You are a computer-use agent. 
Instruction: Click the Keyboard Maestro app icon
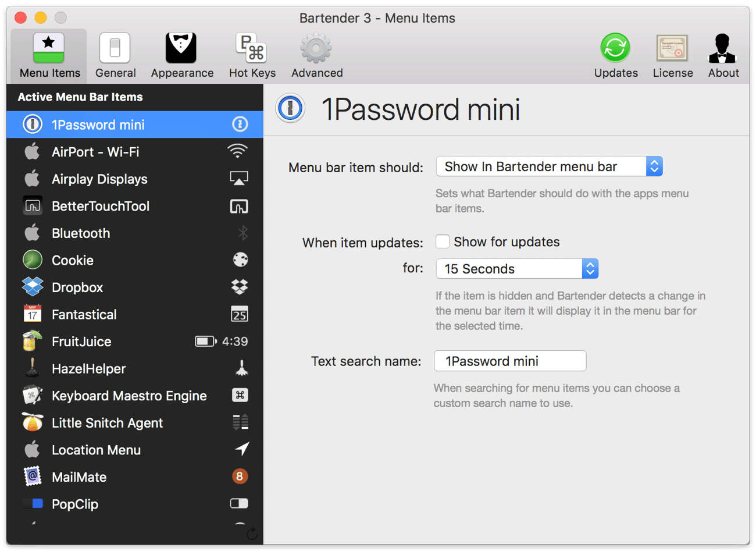coord(32,396)
